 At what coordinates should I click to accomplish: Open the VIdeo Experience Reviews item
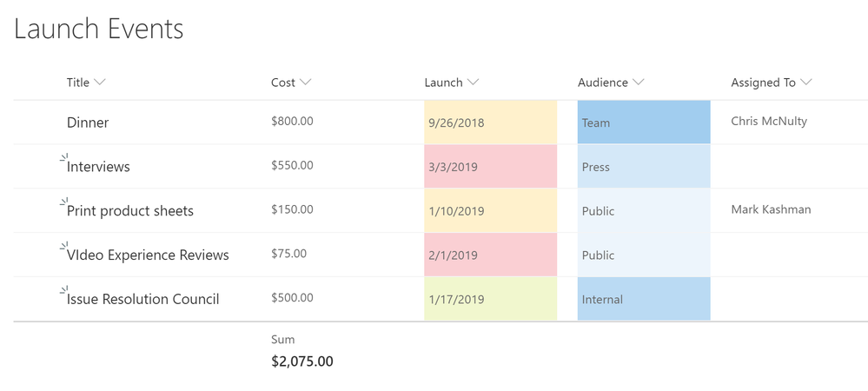148,255
